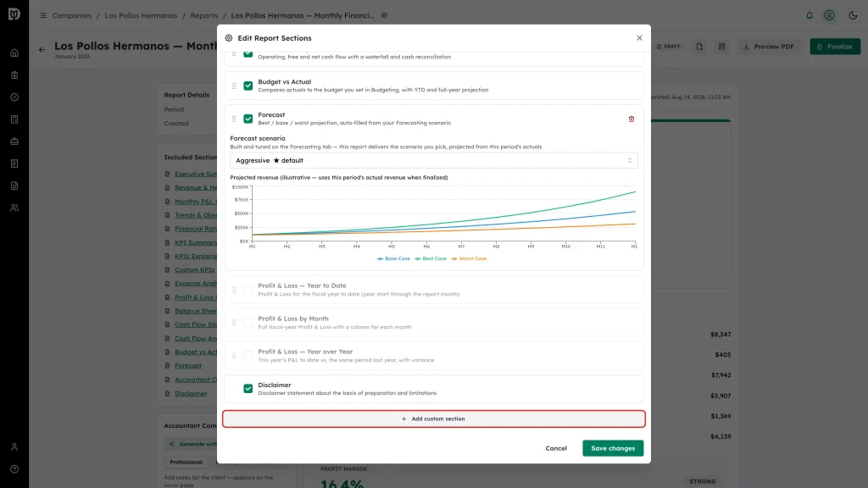Click the app logo in sidebar
The height and width of the screenshot is (488, 868).
coord(14,14)
